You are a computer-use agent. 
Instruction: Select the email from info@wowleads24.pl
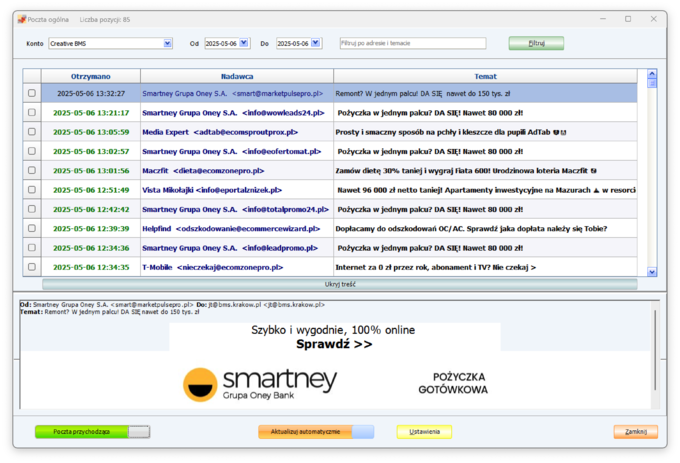click(237, 113)
